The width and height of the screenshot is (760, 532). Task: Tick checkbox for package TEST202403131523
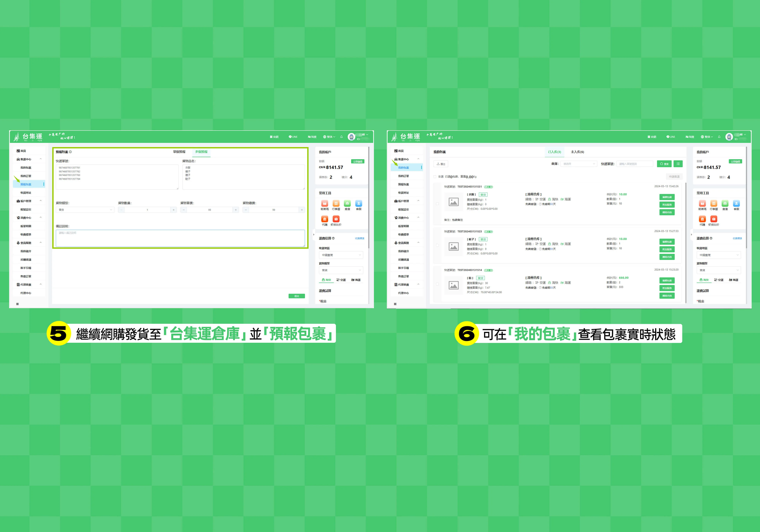(437, 245)
